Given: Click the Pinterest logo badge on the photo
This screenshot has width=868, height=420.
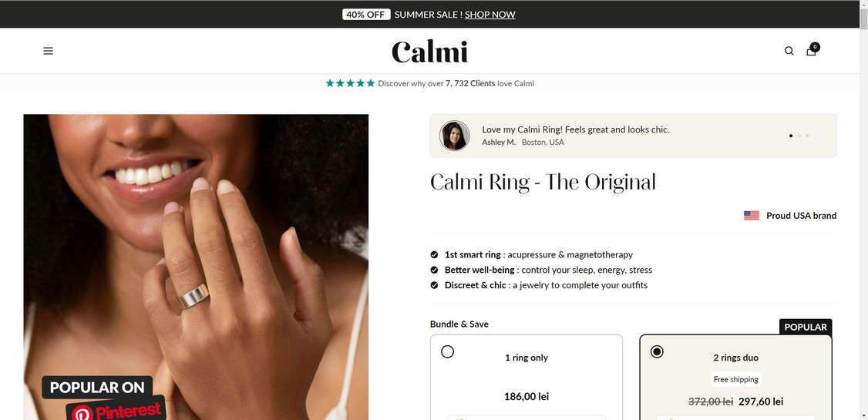Looking at the screenshot, I should [116, 411].
